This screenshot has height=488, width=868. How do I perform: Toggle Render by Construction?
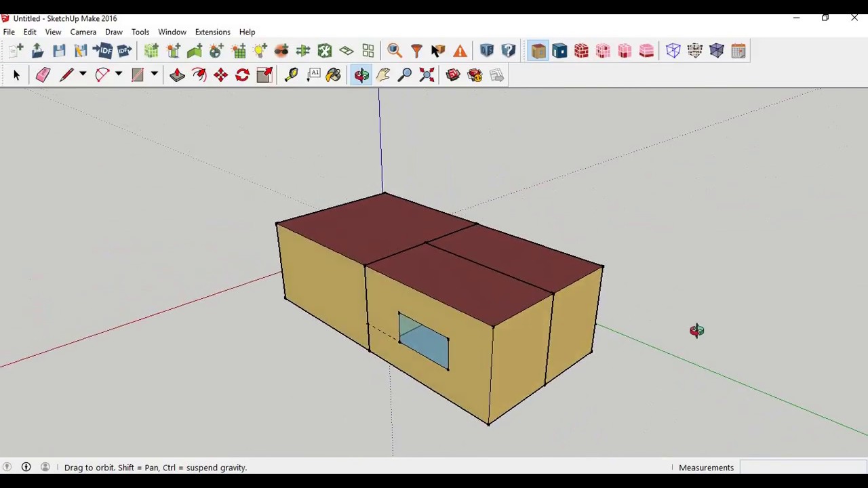click(581, 51)
